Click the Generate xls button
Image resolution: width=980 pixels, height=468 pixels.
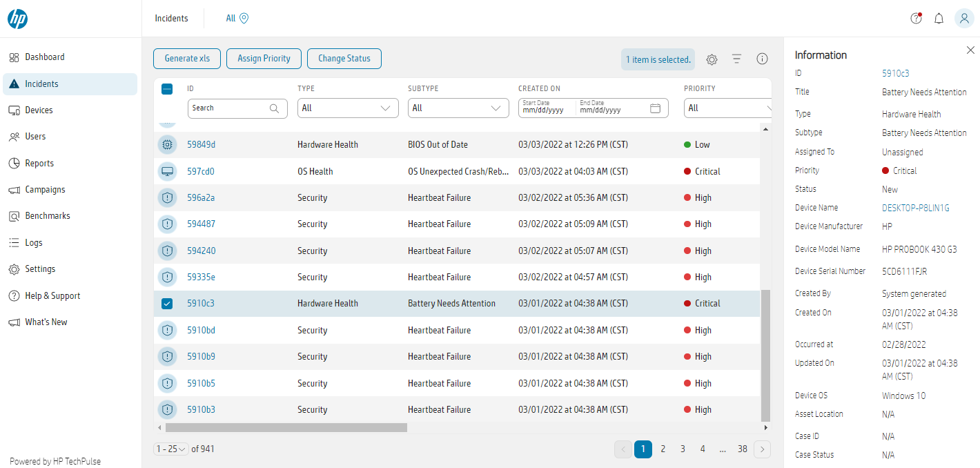[187, 59]
